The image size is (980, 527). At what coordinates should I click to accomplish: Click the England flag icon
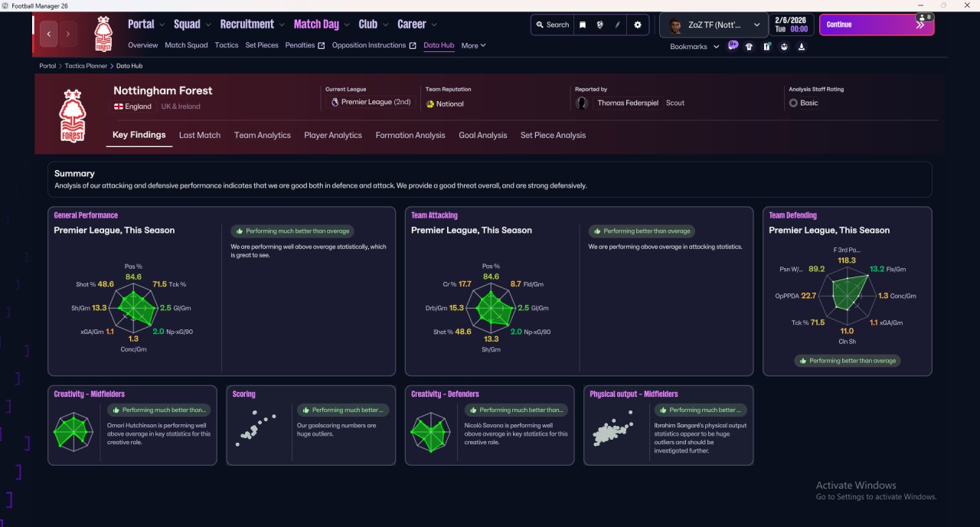[119, 106]
